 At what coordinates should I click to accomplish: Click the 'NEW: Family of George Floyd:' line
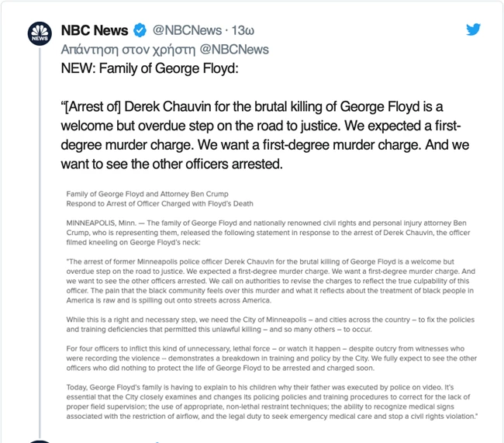pyautogui.click(x=150, y=68)
